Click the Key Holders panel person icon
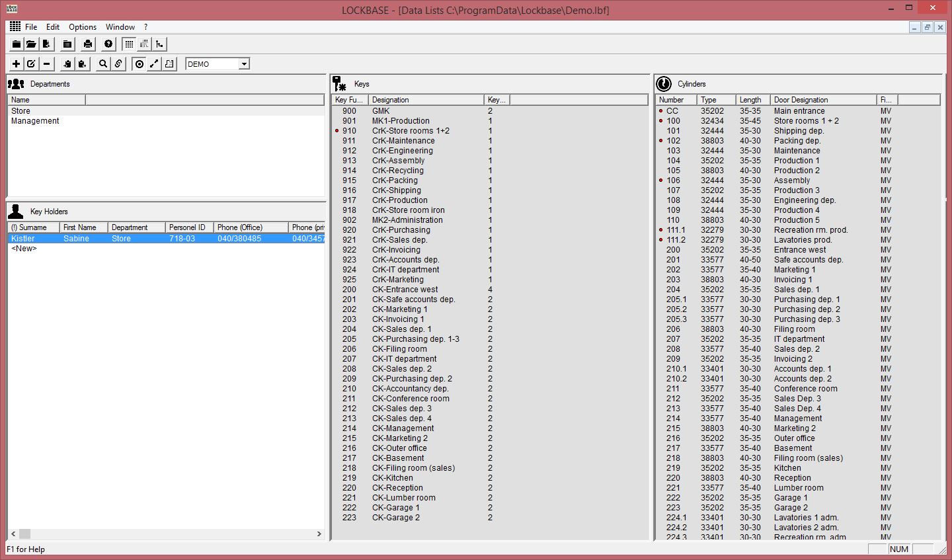952x560 pixels. pyautogui.click(x=16, y=212)
